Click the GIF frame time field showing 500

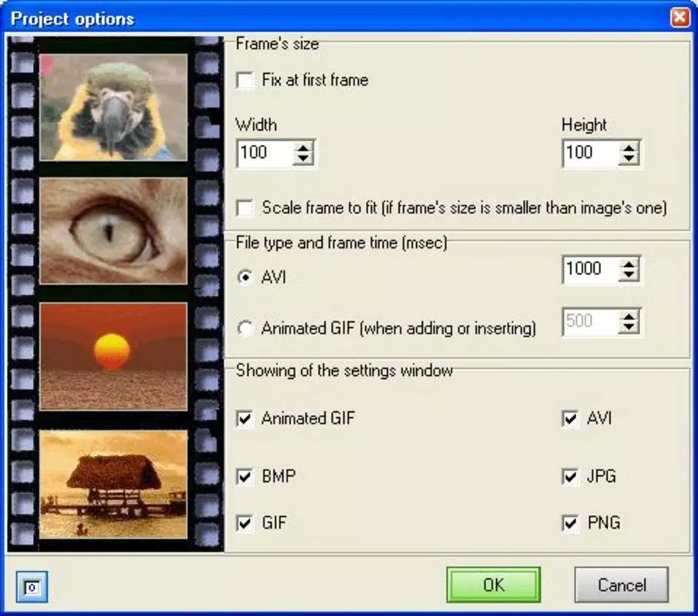(591, 322)
